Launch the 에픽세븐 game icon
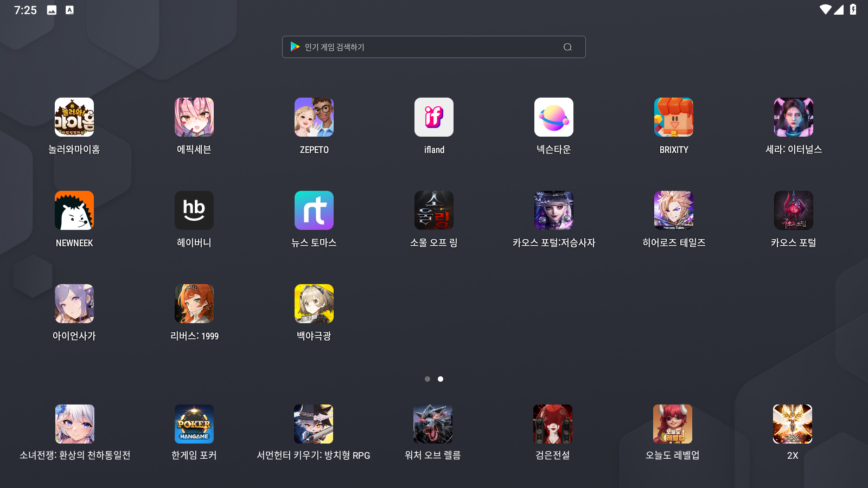The width and height of the screenshot is (868, 488). [x=194, y=117]
